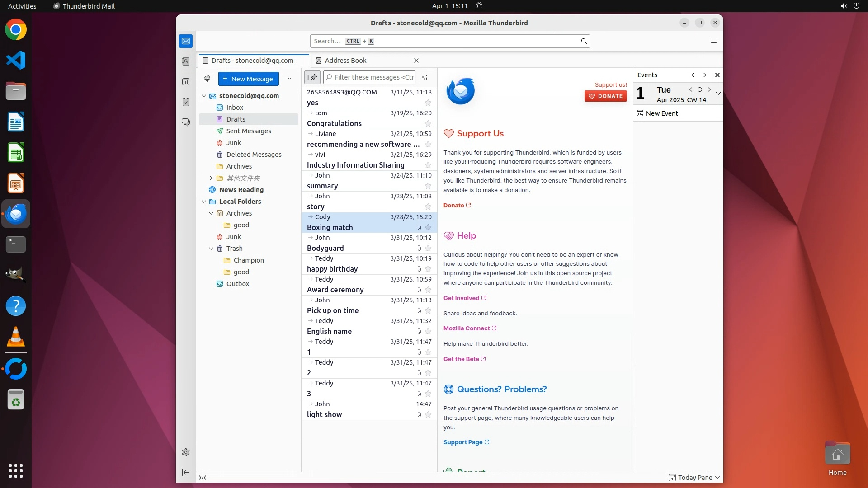
Task: Toggle the Quick Filter pin button
Action: [313, 77]
